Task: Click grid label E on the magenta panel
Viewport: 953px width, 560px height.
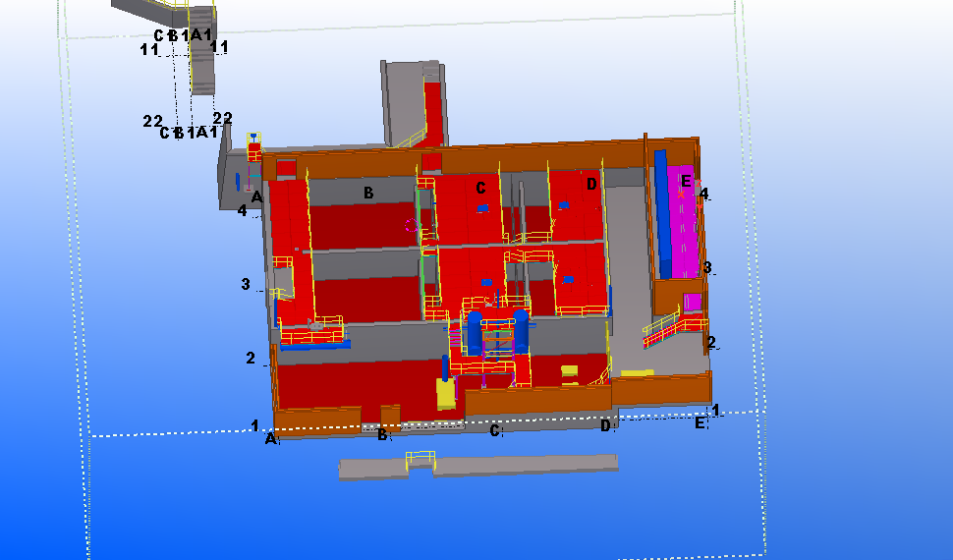Action: coord(686,181)
